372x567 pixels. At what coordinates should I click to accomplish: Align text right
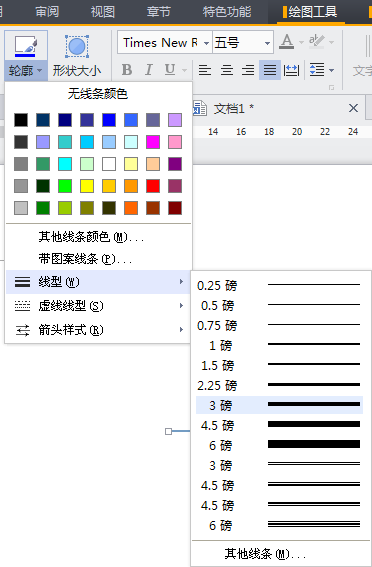[248, 70]
